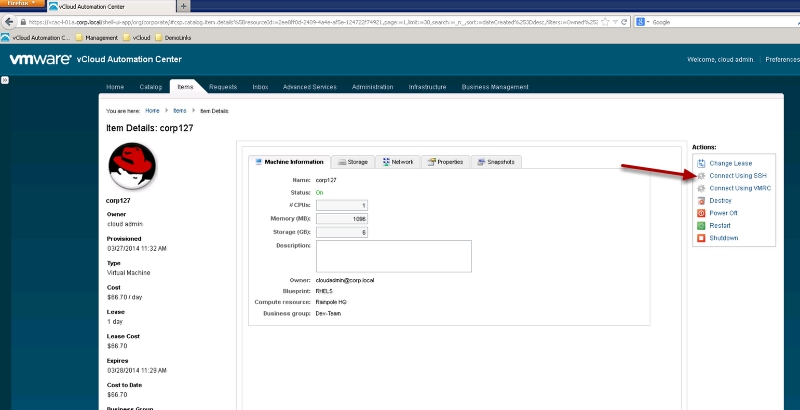Screen dimensions: 800x410
Task: Click the Shutdown red square icon
Action: coord(701,238)
